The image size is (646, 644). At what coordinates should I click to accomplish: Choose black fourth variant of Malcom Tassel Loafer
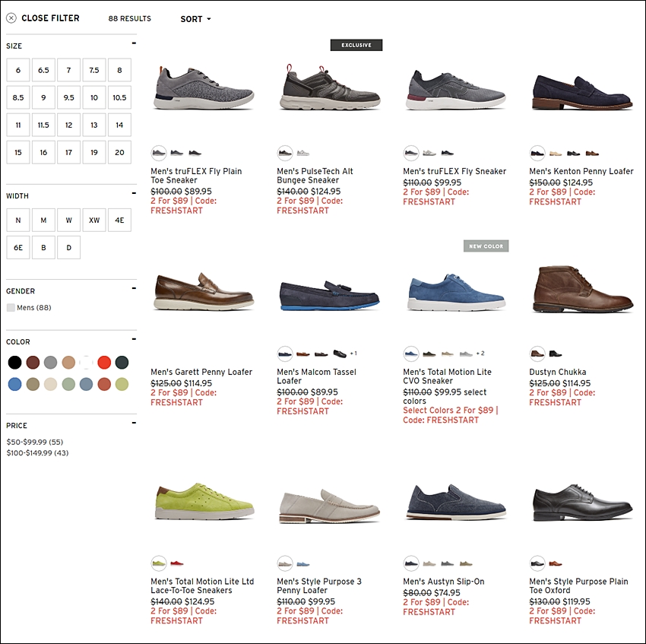(x=340, y=354)
